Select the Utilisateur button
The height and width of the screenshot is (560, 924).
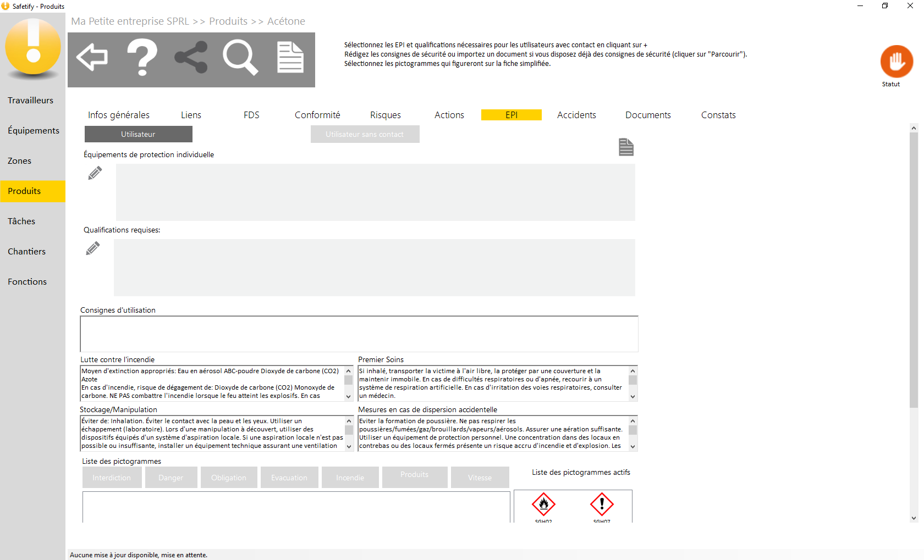139,134
